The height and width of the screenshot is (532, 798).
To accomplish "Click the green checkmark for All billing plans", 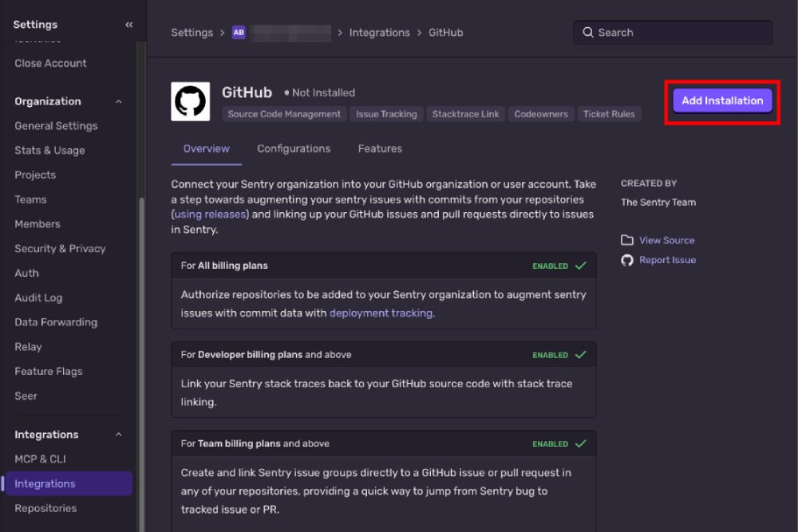I will pos(581,266).
